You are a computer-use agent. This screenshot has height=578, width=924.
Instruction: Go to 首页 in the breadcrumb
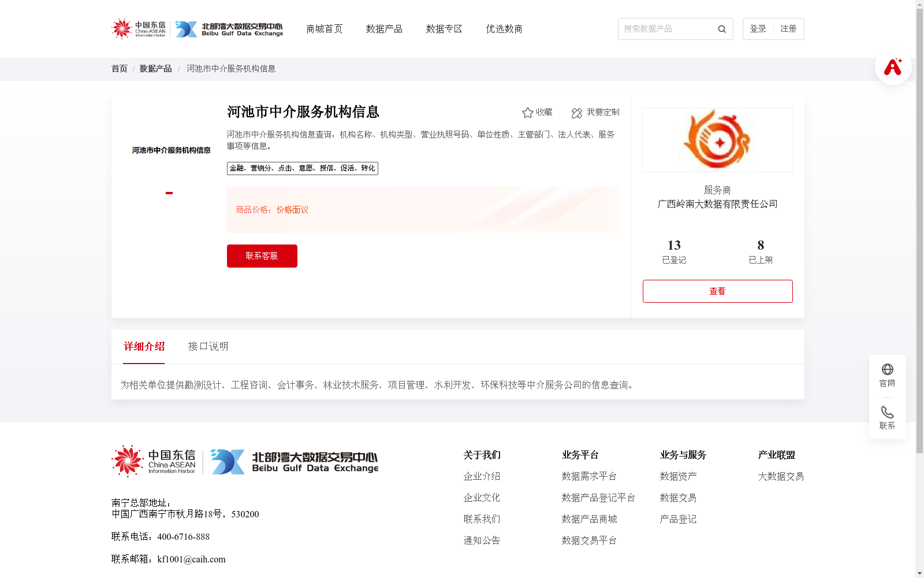pyautogui.click(x=120, y=69)
